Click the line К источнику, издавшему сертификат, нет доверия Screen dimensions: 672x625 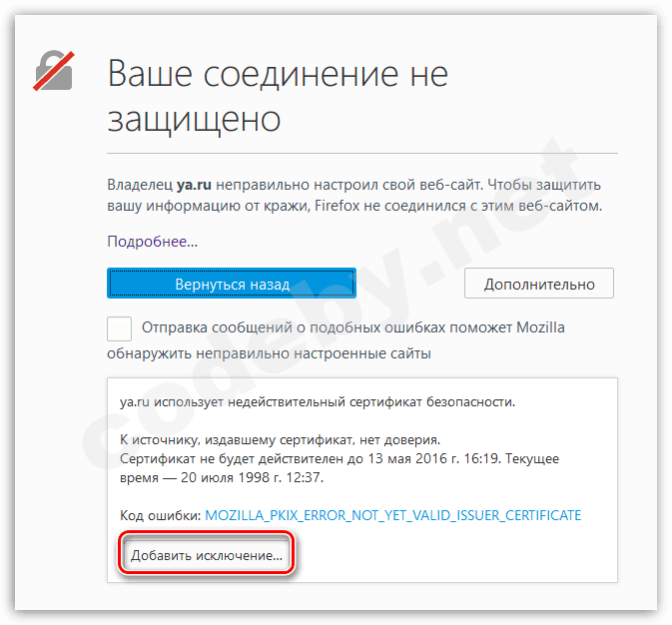[x=280, y=440]
